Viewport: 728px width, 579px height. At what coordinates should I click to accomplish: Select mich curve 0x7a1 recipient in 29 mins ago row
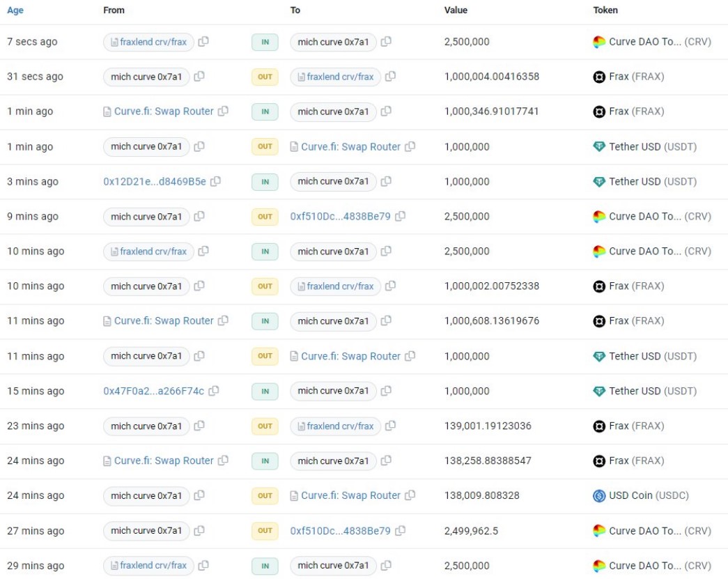click(x=333, y=566)
